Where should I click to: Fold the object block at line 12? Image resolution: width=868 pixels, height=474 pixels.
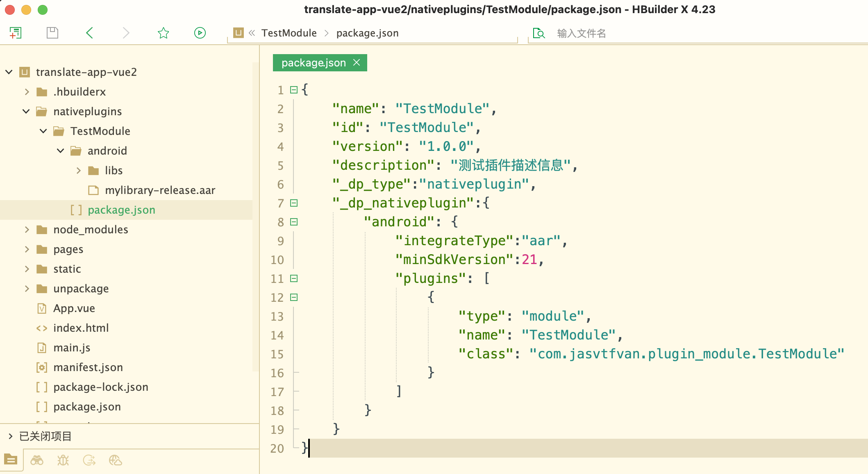(294, 297)
